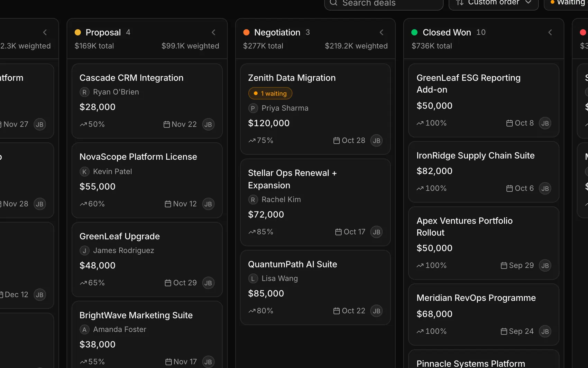Click the calendar icon next to Oct 17

338,232
